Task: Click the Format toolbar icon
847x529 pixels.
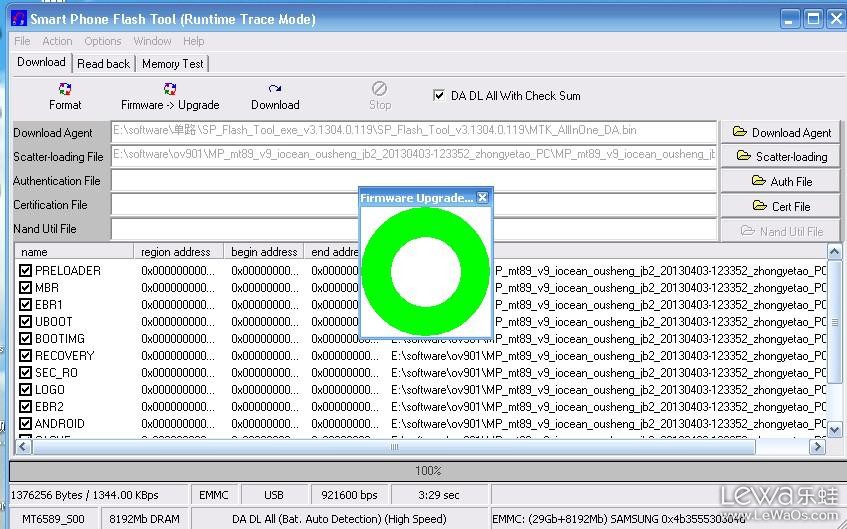Action: (x=65, y=89)
